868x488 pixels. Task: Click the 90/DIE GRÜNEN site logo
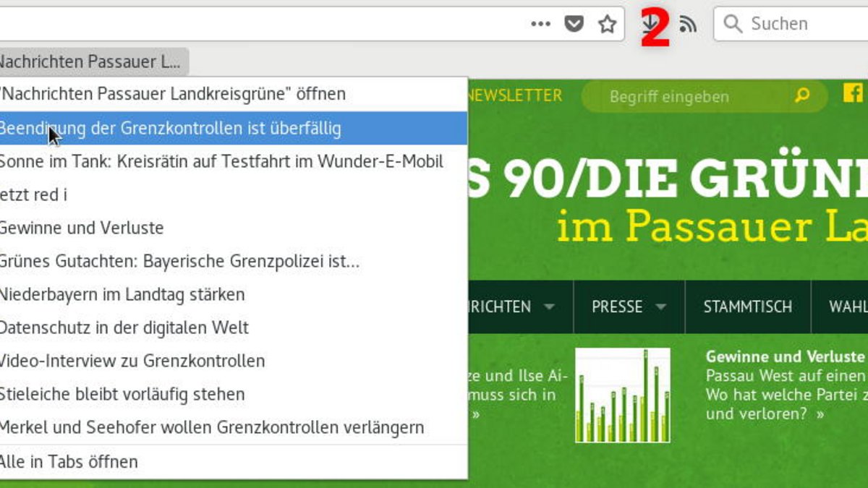pos(668,178)
